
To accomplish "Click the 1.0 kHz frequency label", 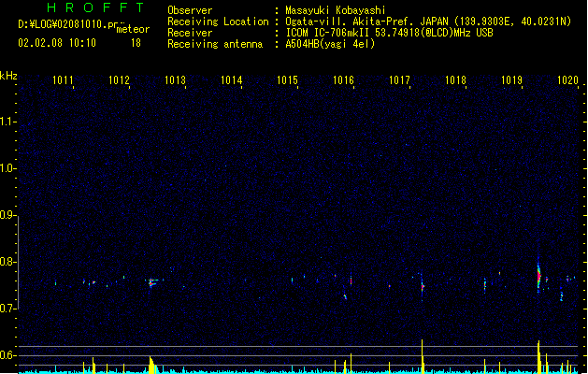I will point(7,168).
